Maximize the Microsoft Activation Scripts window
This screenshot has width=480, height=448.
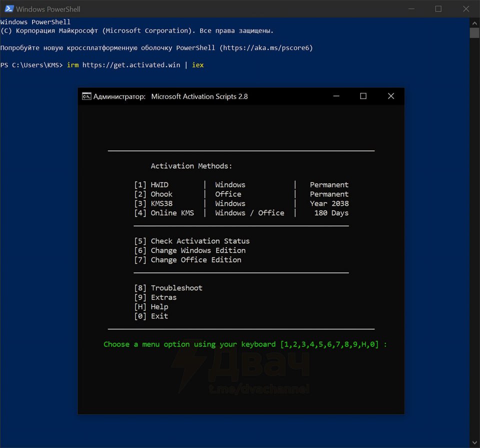(x=363, y=96)
